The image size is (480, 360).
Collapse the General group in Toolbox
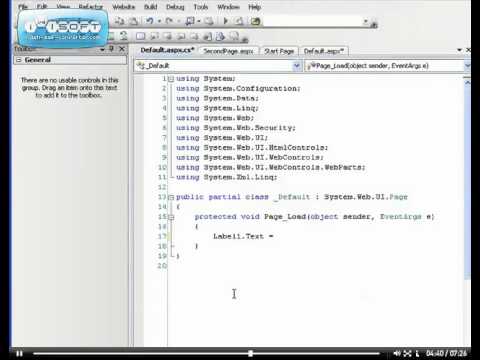(19, 60)
